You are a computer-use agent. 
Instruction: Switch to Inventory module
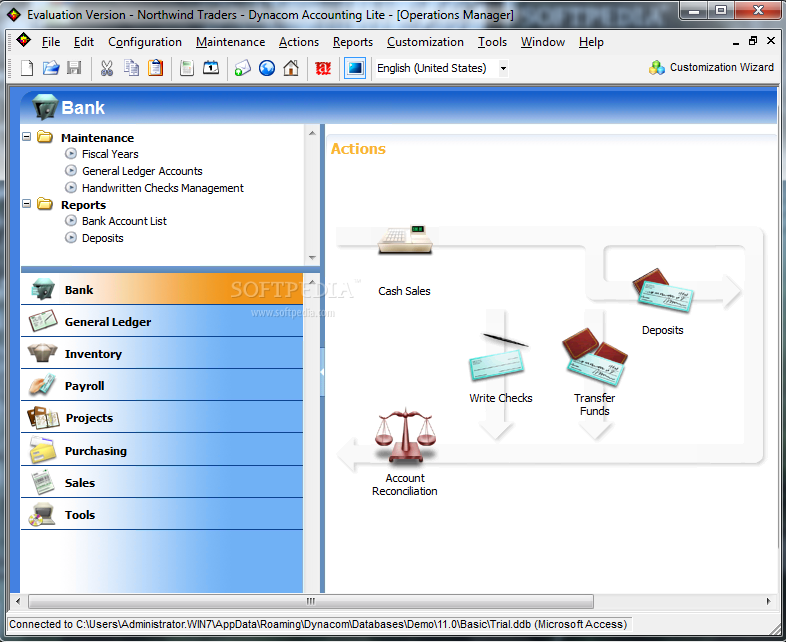click(162, 353)
